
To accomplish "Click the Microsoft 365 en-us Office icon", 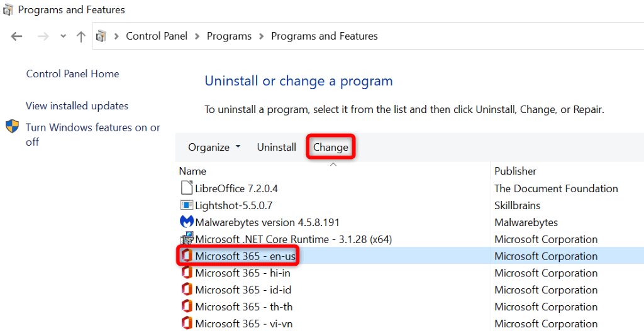I will (186, 256).
